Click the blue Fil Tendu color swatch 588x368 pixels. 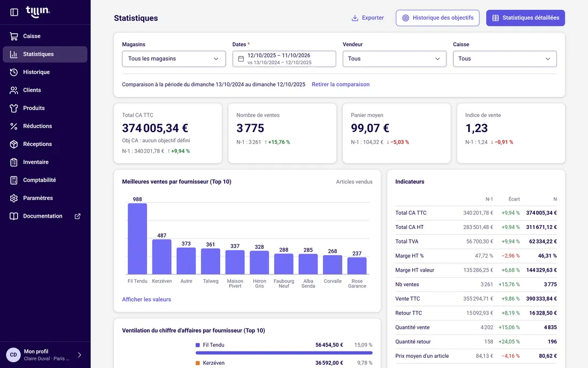click(198, 345)
